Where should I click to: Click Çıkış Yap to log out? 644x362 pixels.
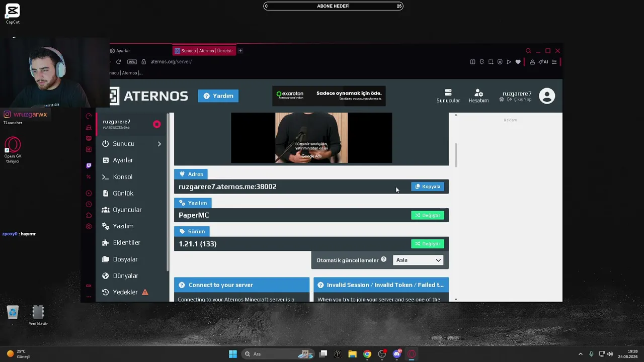(519, 100)
